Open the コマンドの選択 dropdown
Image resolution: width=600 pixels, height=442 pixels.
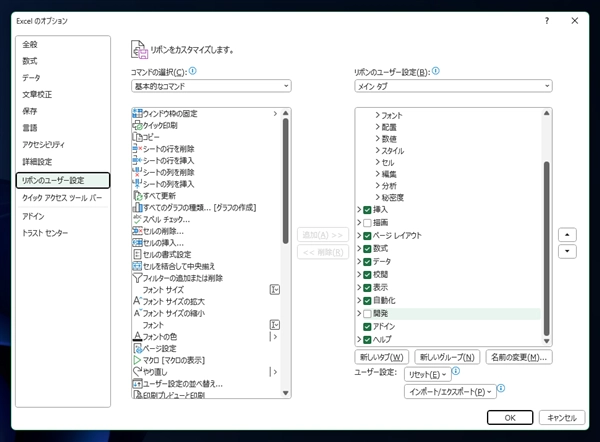coord(211,86)
